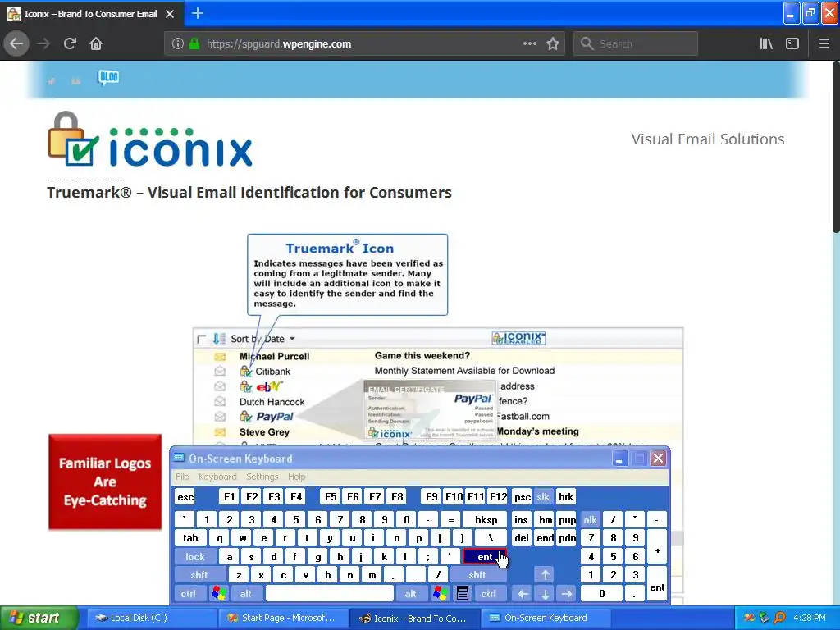840x630 pixels.
Task: Click the Iconix logo
Action: pos(150,139)
